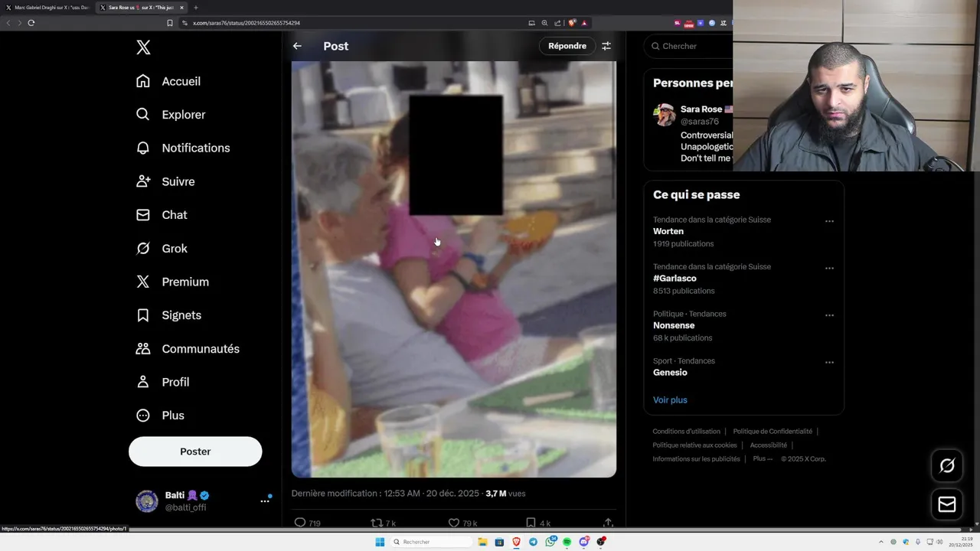The height and width of the screenshot is (551, 980).
Task: Open Sara Rose profile link
Action: pyautogui.click(x=701, y=109)
